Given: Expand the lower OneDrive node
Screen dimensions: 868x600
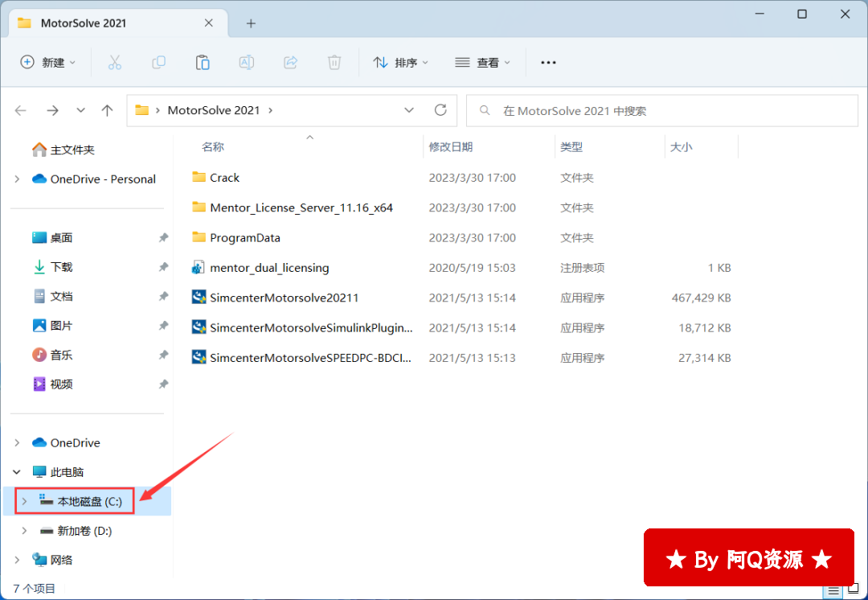Looking at the screenshot, I should tap(17, 442).
